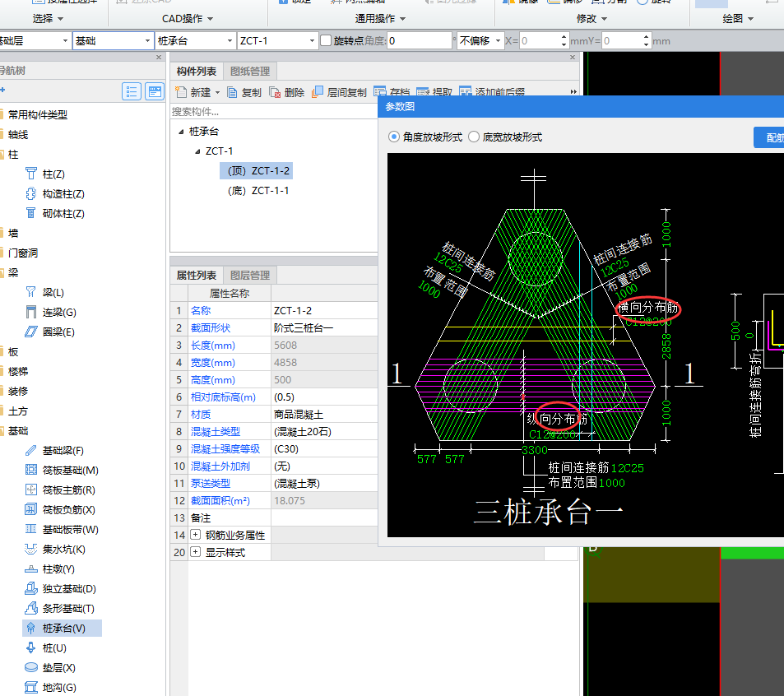Select the 条形基础(T) icon

[x=31, y=608]
